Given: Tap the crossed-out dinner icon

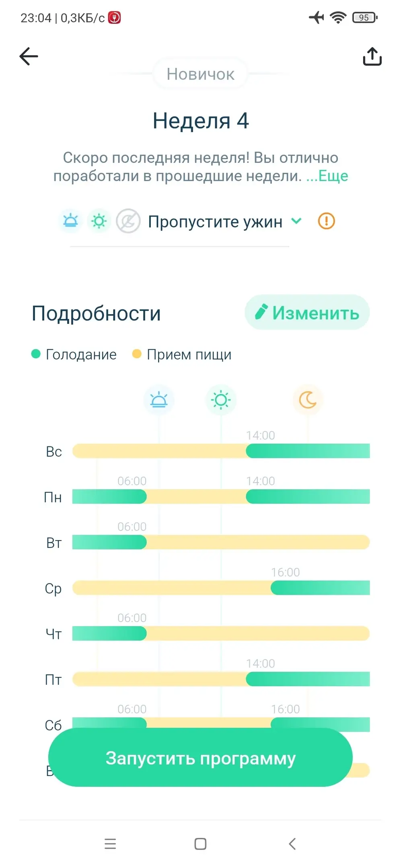Looking at the screenshot, I should (128, 221).
